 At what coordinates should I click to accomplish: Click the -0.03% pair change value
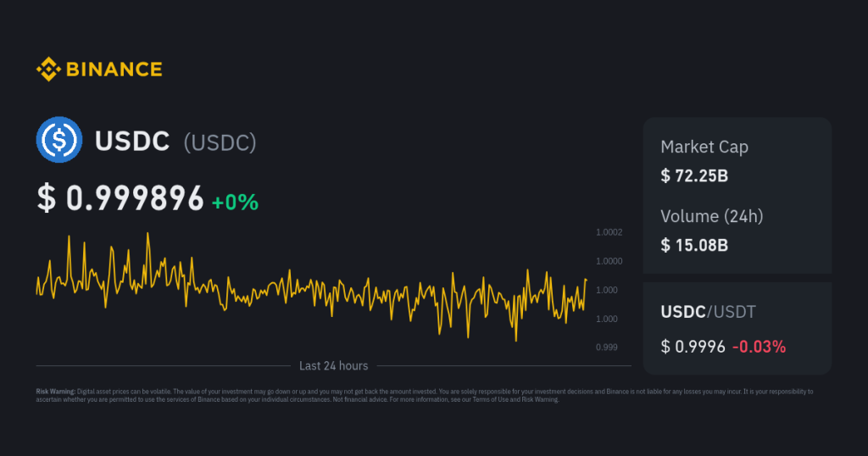(759, 347)
